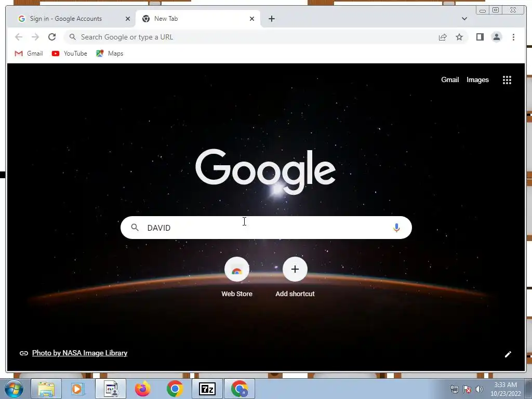Image resolution: width=532 pixels, height=399 pixels.
Task: Open the volume control in tray
Action: 479,389
